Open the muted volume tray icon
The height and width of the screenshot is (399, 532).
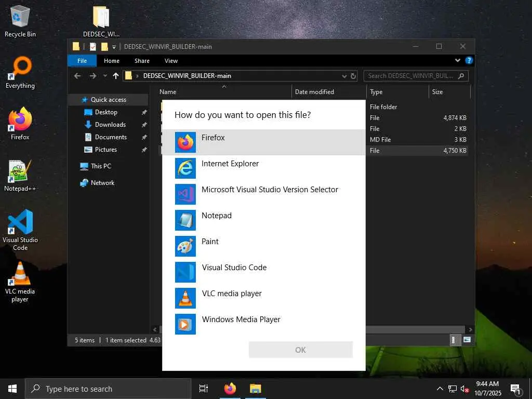[464, 389]
